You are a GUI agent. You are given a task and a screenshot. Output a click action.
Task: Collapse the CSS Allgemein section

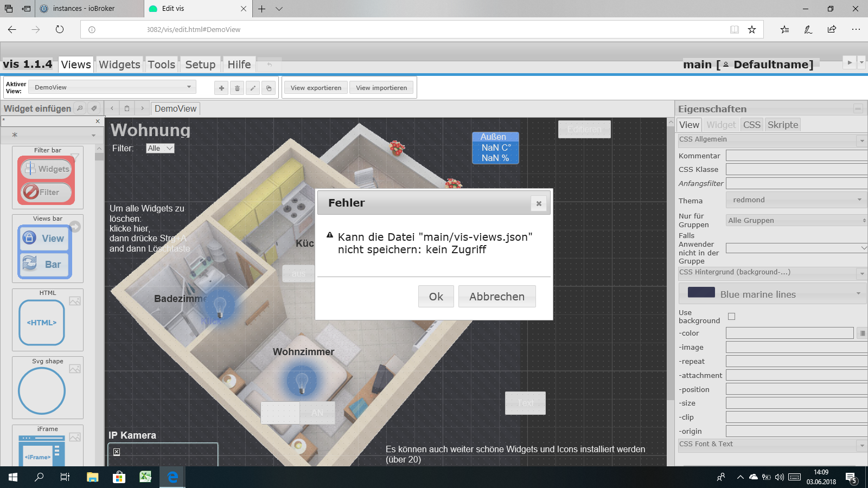click(862, 140)
